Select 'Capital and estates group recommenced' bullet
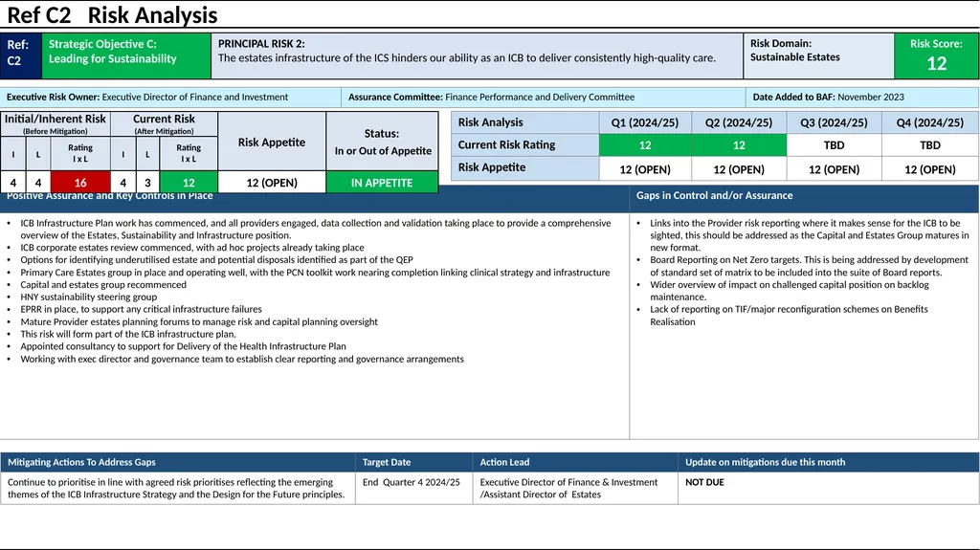980x550 pixels. [103, 284]
